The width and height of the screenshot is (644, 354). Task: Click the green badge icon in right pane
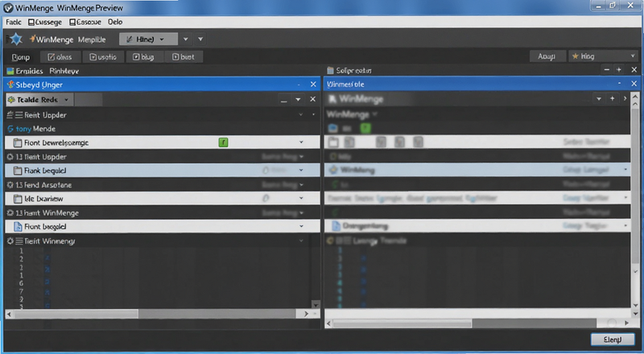point(365,129)
